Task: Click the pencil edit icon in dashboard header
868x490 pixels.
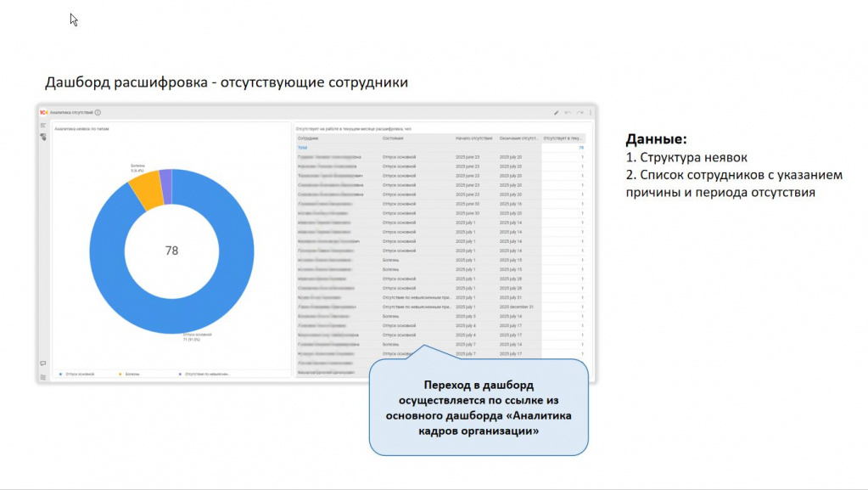Action: (557, 113)
